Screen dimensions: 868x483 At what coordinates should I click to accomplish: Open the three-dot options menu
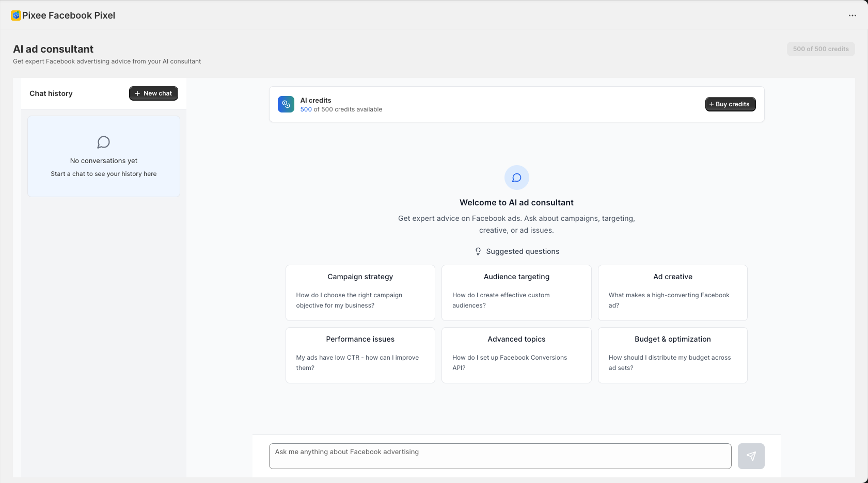click(x=852, y=15)
